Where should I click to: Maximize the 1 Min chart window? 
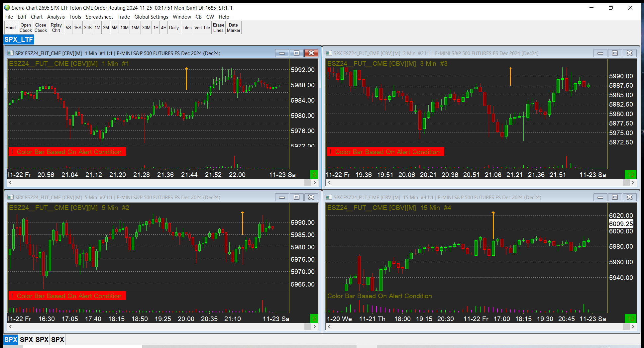296,53
